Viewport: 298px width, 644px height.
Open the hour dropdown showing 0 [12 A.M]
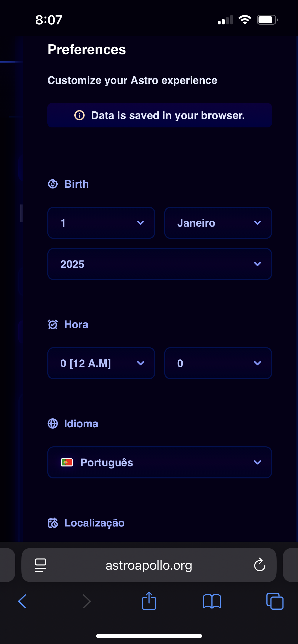click(x=101, y=363)
